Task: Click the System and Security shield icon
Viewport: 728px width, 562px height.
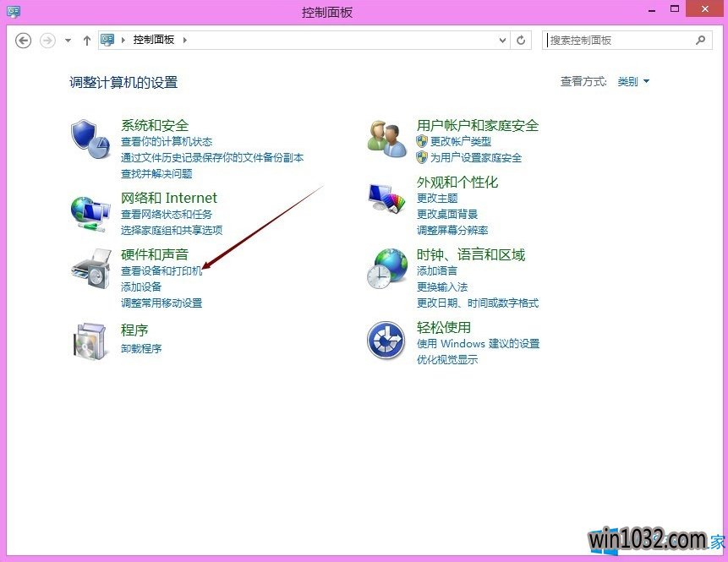Action: click(x=90, y=135)
